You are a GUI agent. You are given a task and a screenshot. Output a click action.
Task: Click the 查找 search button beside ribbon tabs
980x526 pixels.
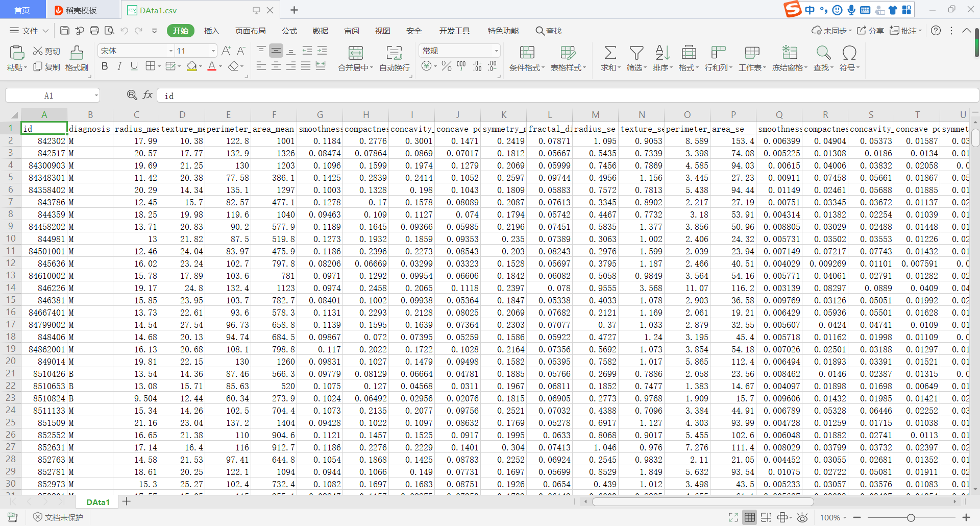click(548, 31)
